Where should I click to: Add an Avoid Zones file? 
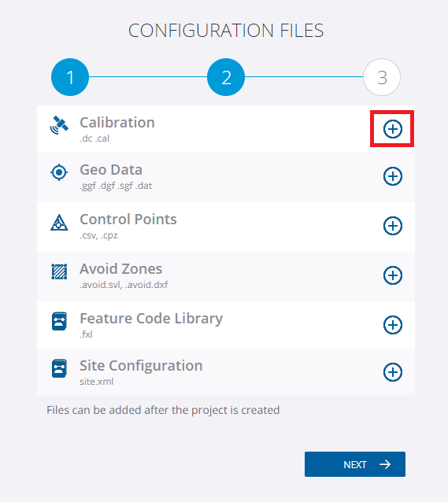click(393, 275)
